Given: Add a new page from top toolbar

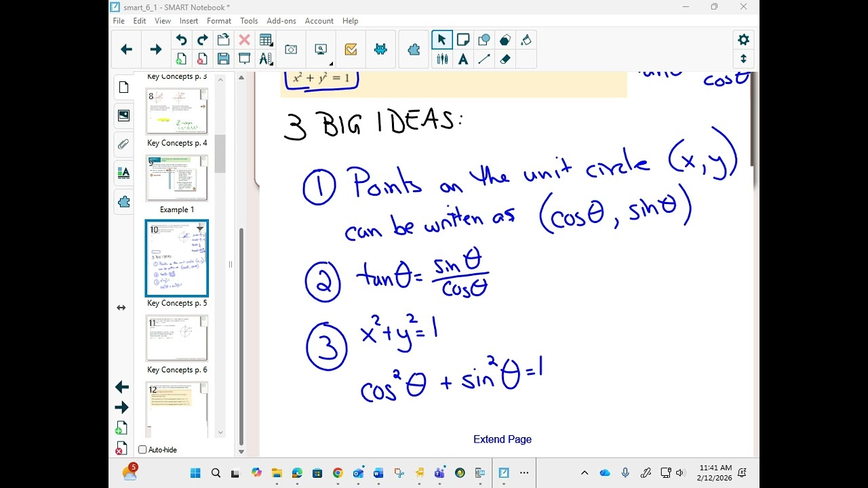Looking at the screenshot, I should tap(181, 59).
